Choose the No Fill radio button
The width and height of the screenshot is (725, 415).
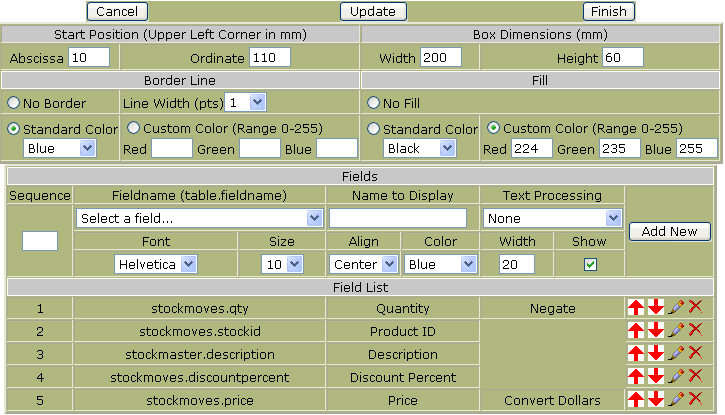coord(374,103)
